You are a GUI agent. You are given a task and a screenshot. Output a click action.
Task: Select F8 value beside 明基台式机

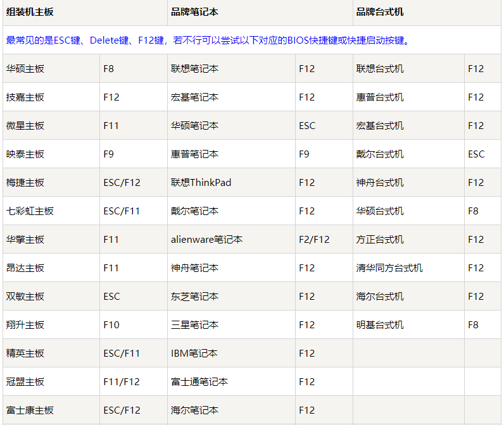(x=473, y=325)
